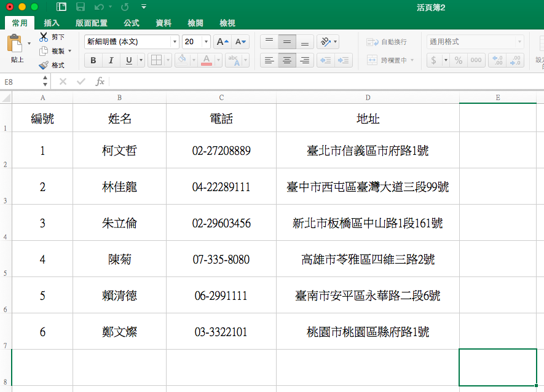Screen dimensions: 544x392
Task: Click the phonetic guide abc icon
Action: coord(234,60)
